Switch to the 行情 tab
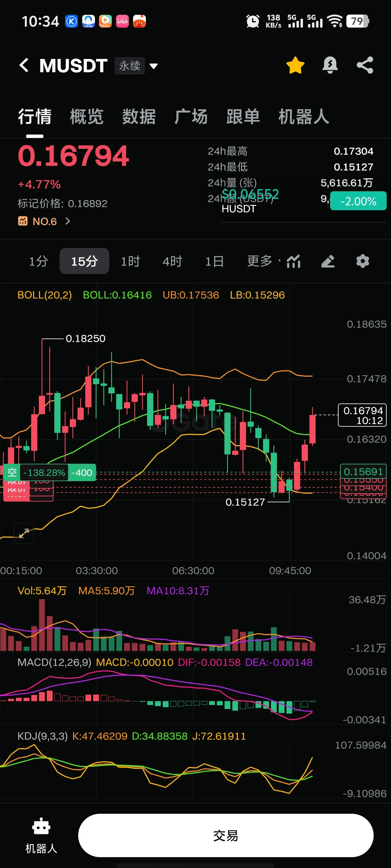 pyautogui.click(x=35, y=117)
